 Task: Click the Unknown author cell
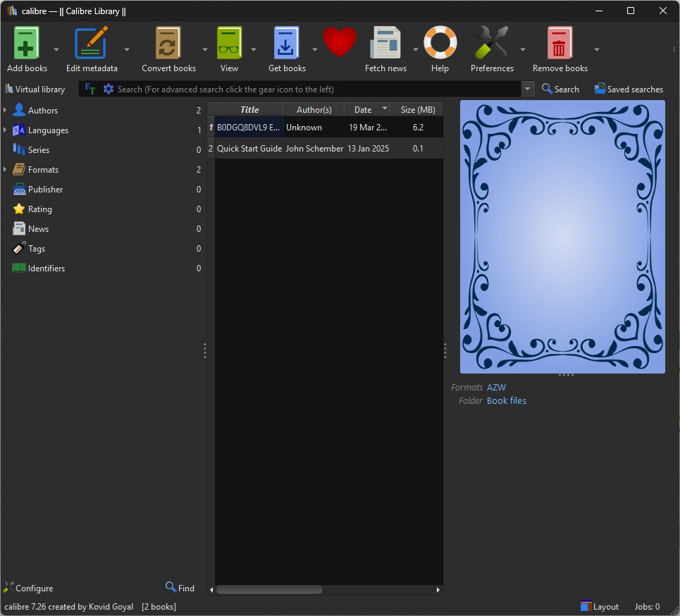pos(314,127)
